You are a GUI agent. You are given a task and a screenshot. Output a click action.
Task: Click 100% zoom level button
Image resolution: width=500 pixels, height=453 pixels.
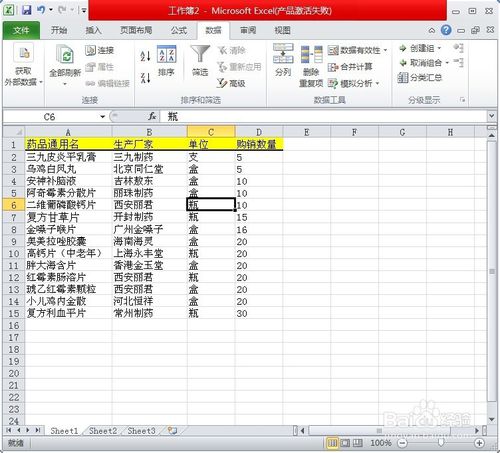[x=381, y=443]
